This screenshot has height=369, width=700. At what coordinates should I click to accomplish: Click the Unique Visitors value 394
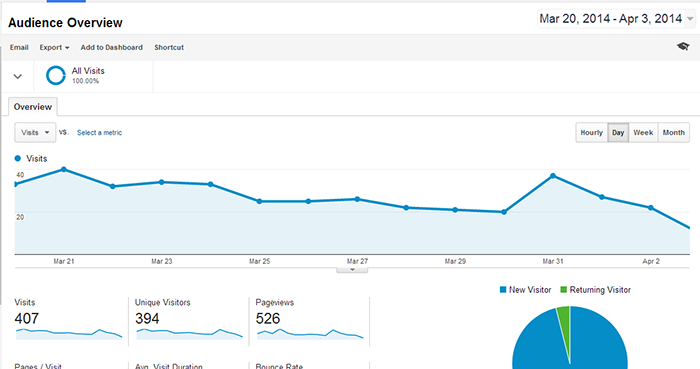pyautogui.click(x=147, y=319)
